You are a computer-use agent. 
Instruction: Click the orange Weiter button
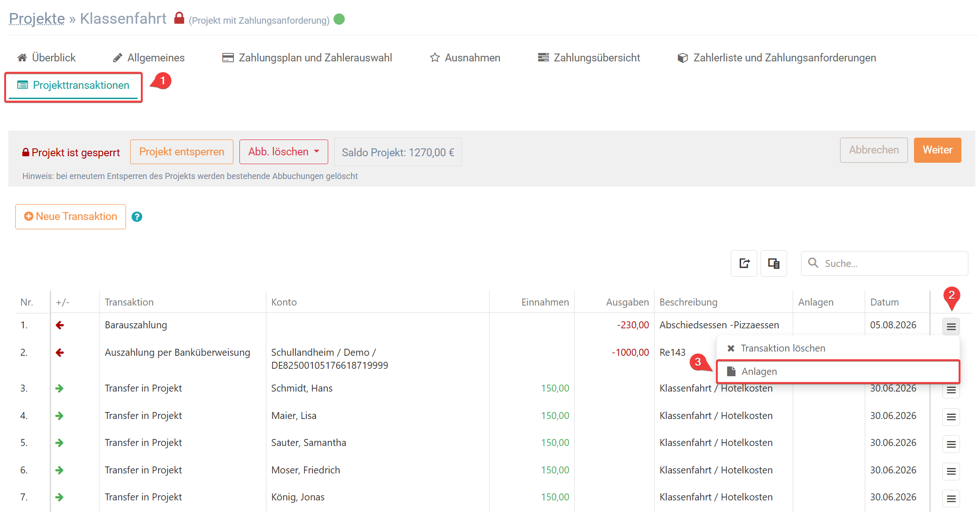click(937, 150)
